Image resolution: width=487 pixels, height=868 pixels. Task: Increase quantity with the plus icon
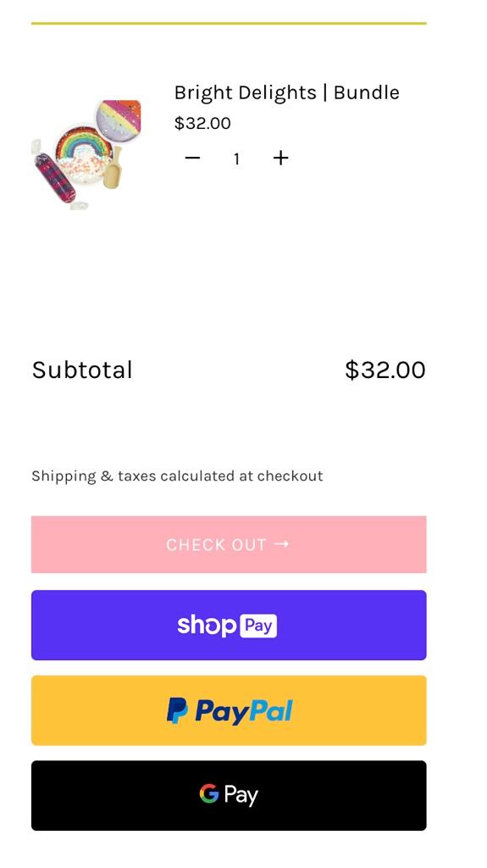tap(280, 159)
